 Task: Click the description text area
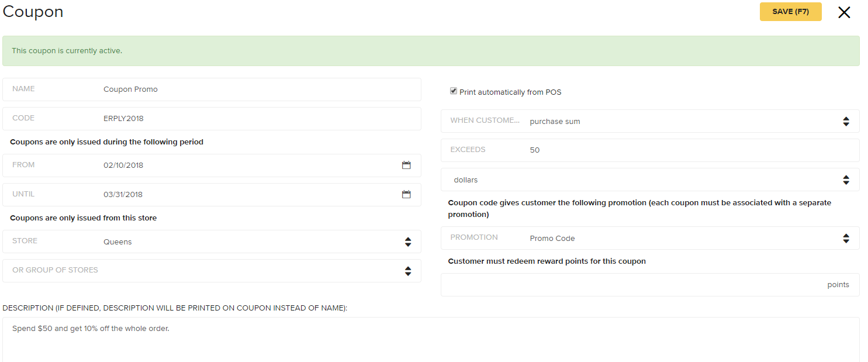[431, 340]
